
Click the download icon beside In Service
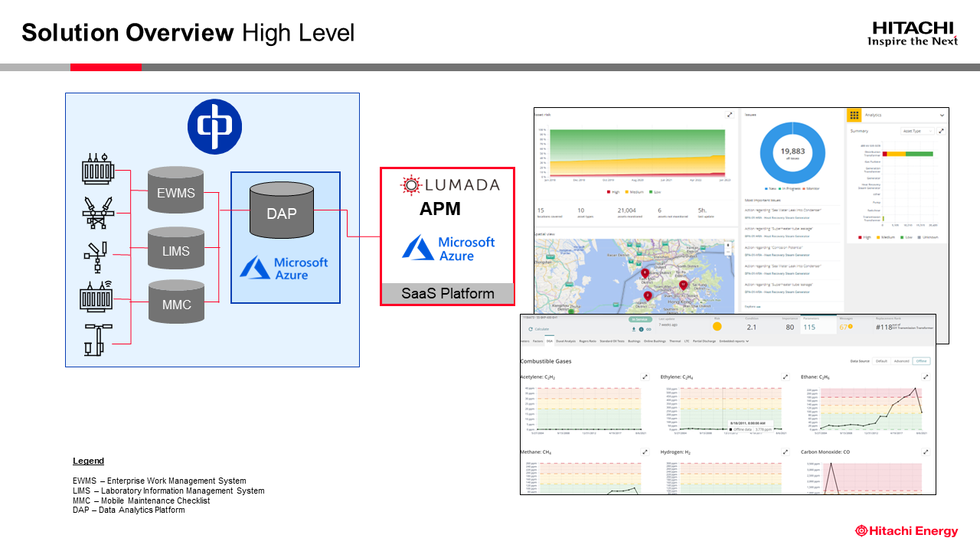634,329
